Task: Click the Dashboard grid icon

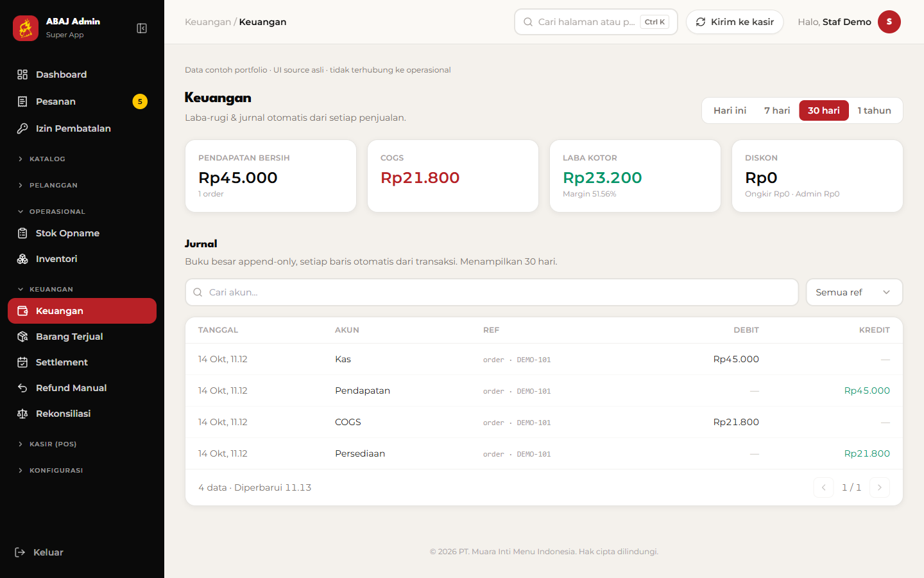Action: click(22, 74)
